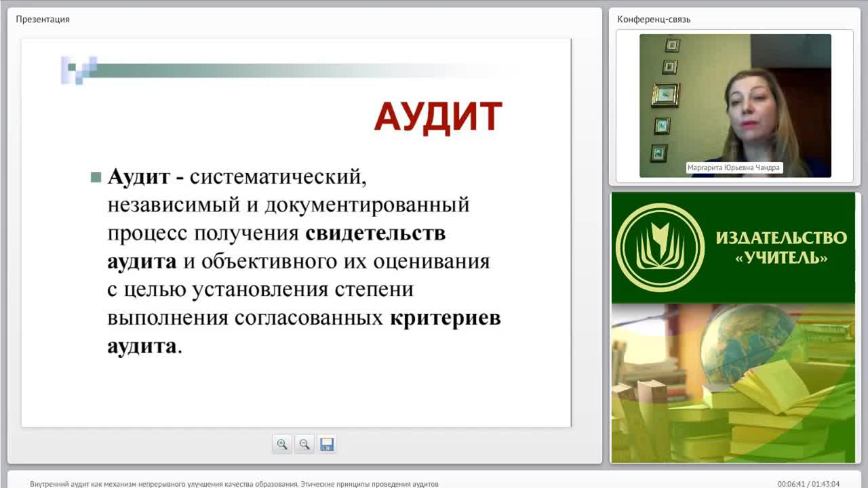Image resolution: width=868 pixels, height=488 pixels.
Task: Click the bold words критериев аудита
Action: [304, 332]
